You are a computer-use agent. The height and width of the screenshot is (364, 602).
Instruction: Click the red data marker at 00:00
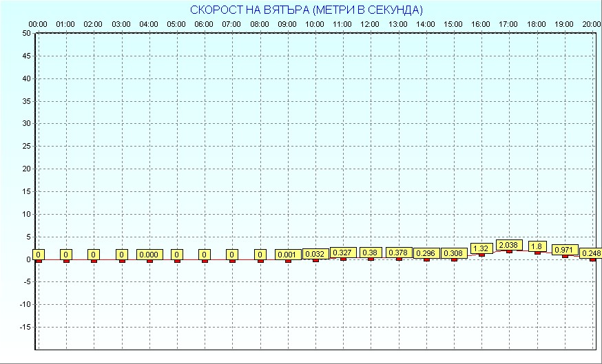[39, 261]
